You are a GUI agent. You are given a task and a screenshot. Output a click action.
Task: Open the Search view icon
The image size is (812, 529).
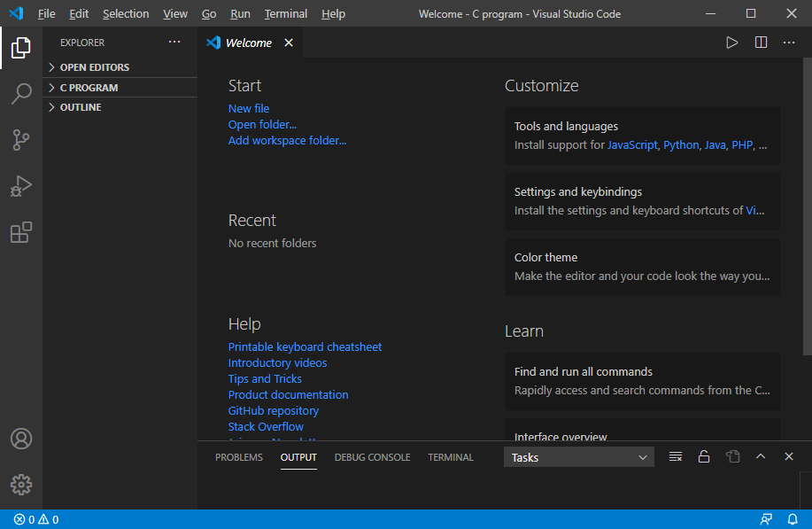pos(20,94)
